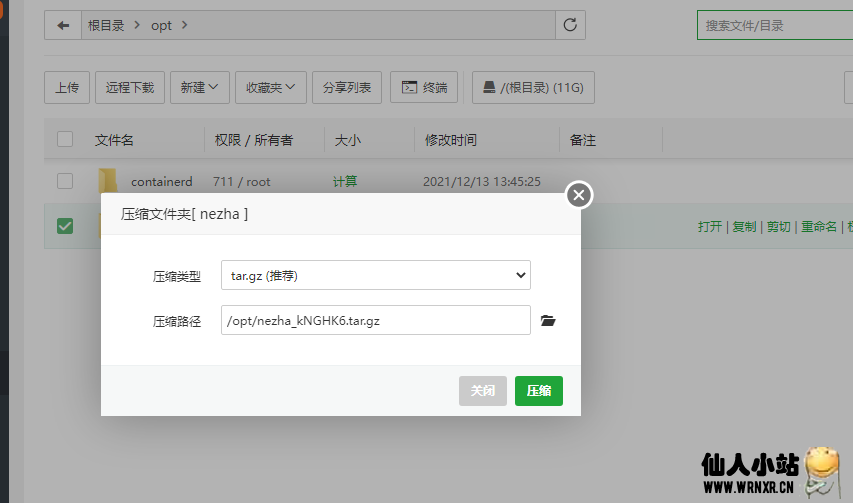The image size is (853, 503).
Task: Click the 重命名 action link
Action: 819,226
